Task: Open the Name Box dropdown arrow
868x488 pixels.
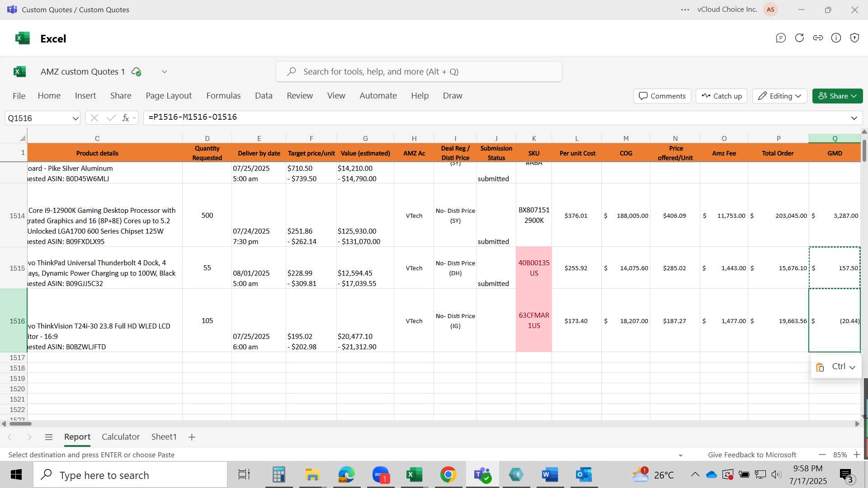Action: pos(75,118)
